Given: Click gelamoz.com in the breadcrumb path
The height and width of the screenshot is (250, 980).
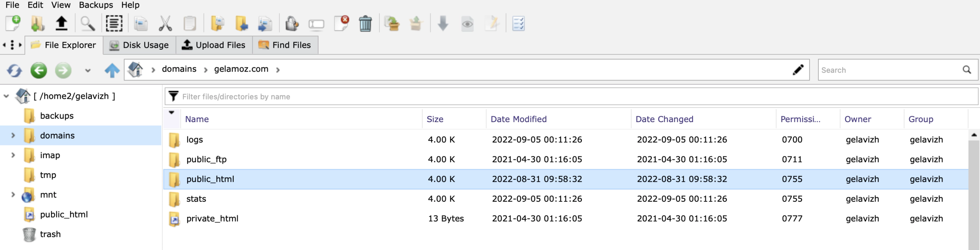Looking at the screenshot, I should (x=241, y=69).
